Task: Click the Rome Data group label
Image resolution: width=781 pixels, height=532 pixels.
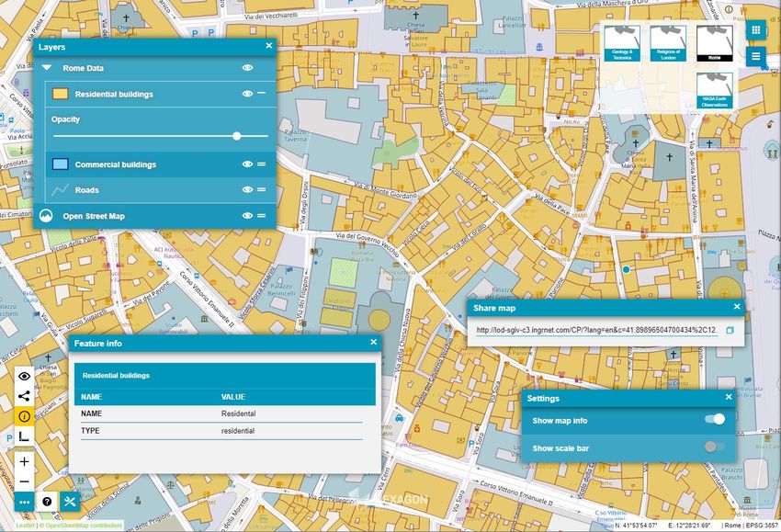Action: pos(84,68)
